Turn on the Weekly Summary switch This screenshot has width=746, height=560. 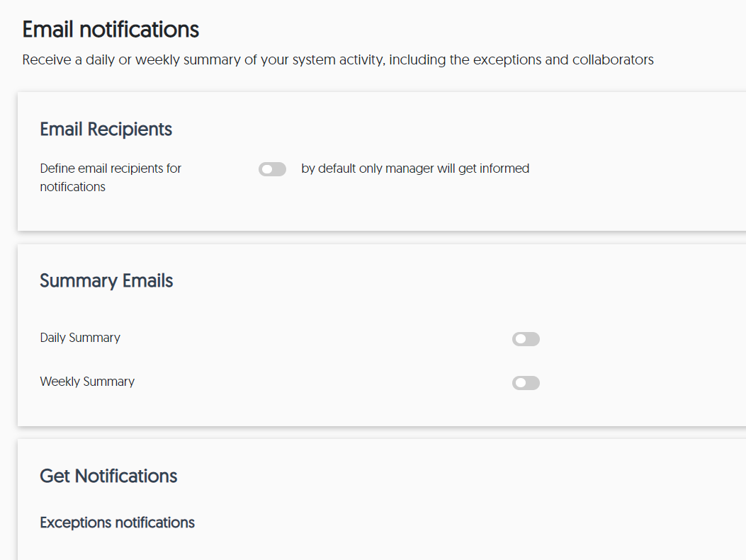point(526,383)
